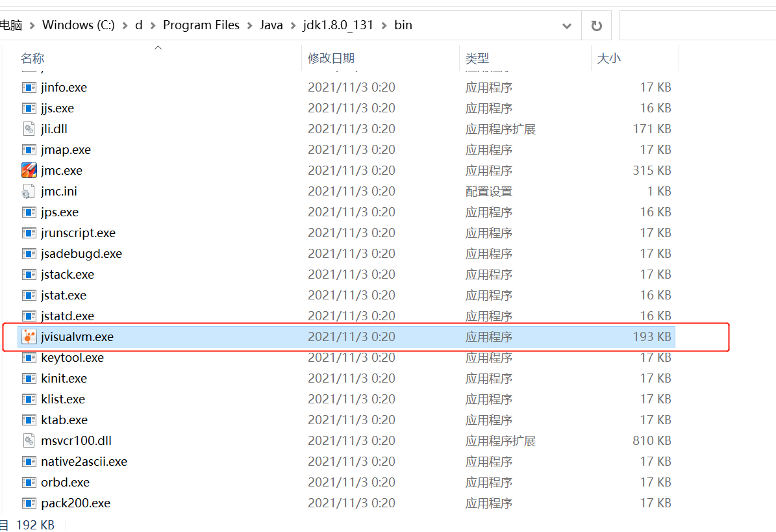776x532 pixels.
Task: Click the native2ascii.exe file icon
Action: pyautogui.click(x=29, y=462)
